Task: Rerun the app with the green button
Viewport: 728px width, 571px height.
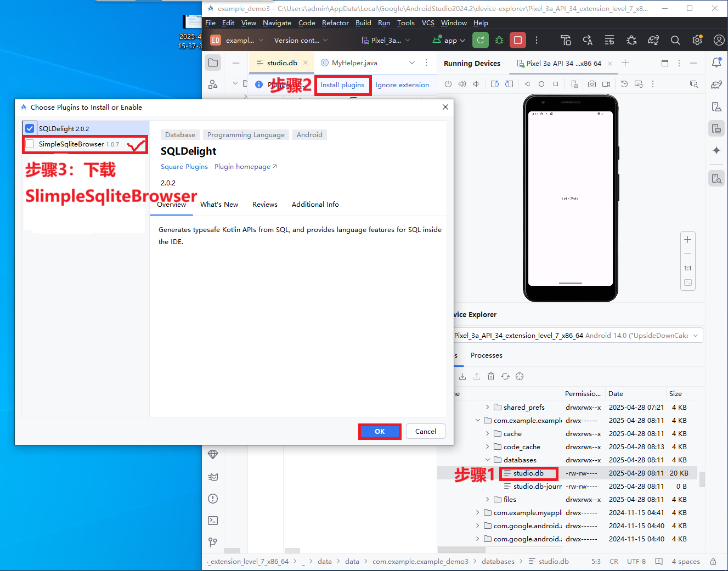Action: [x=481, y=40]
